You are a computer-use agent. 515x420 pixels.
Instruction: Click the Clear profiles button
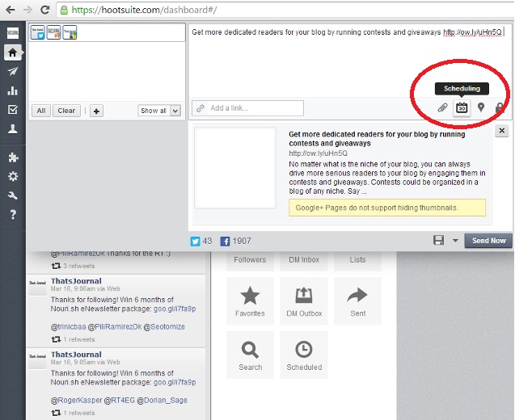tap(66, 111)
